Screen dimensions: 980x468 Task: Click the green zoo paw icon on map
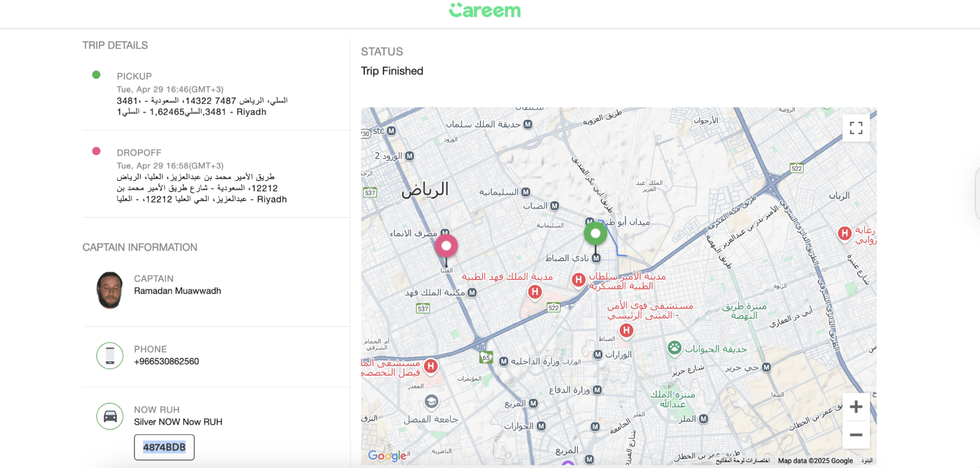pos(675,348)
